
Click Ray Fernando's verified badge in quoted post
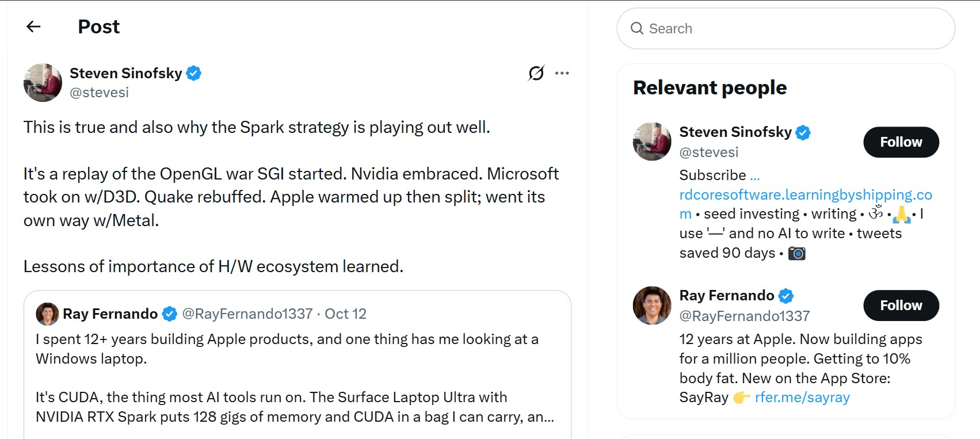coord(170,314)
